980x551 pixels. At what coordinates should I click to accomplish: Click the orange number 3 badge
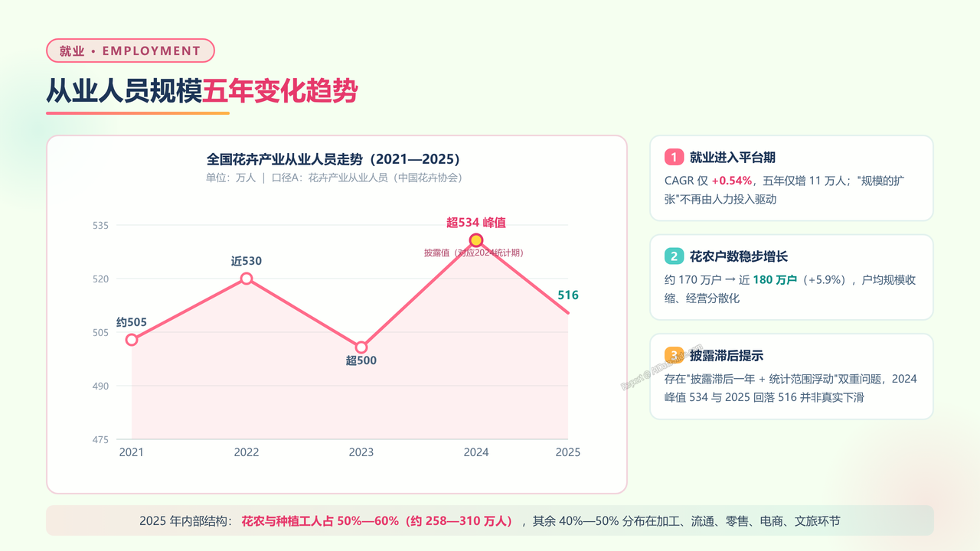pos(674,356)
